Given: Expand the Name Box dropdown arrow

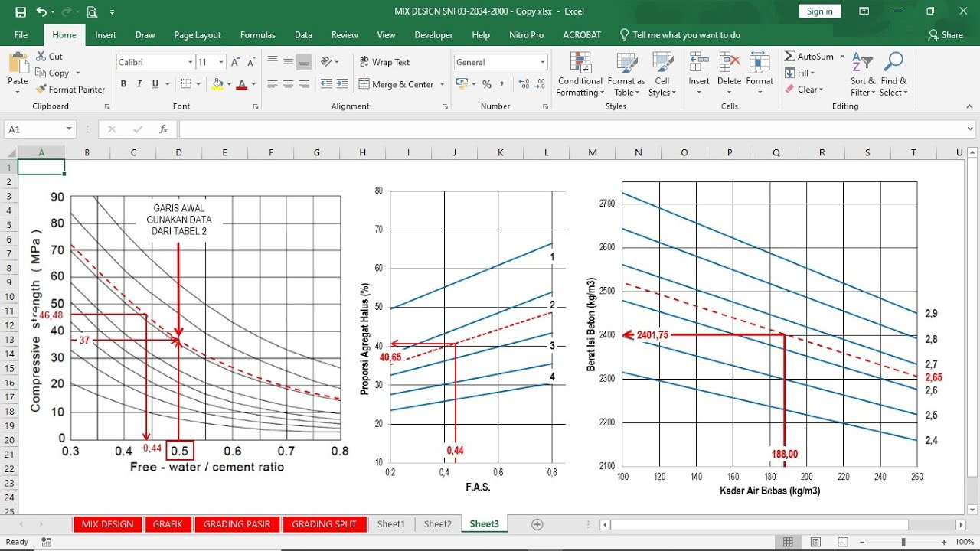Looking at the screenshot, I should tap(69, 129).
